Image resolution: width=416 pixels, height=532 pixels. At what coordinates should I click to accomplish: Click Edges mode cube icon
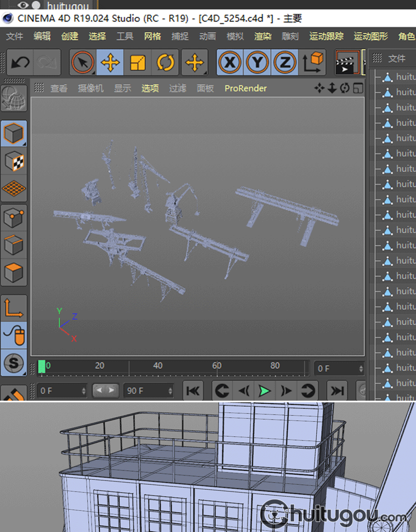pos(14,244)
